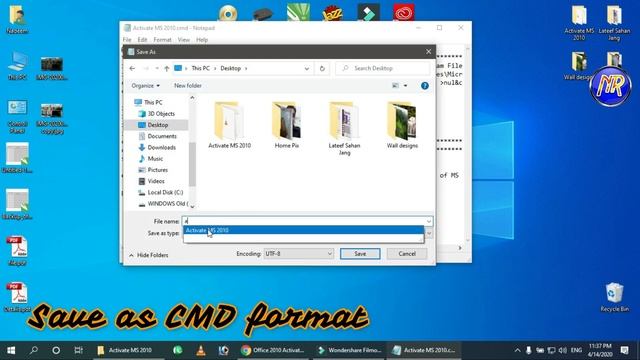This screenshot has width=640, height=360.
Task: Open the Windows Start menu
Action: pyautogui.click(x=11, y=350)
